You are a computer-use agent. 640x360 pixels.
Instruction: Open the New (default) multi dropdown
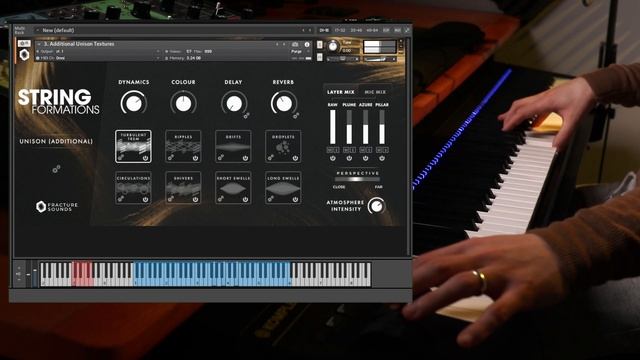[x=38, y=30]
